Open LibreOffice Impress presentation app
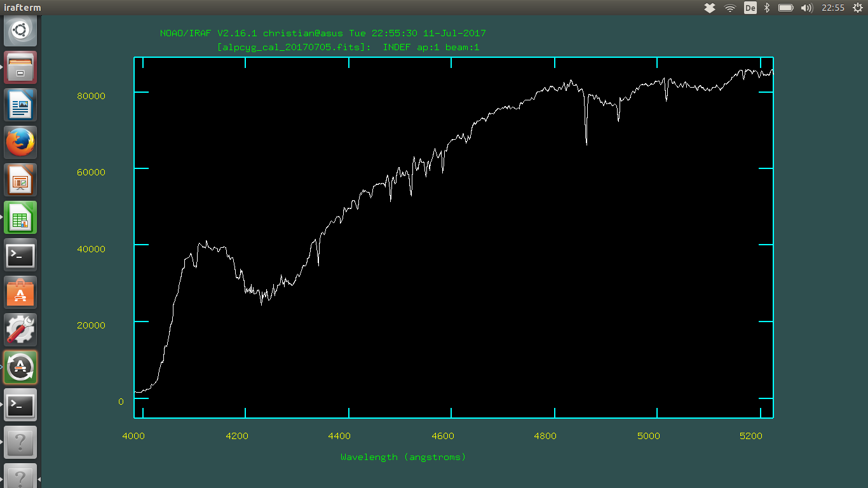This screenshot has width=868, height=488. pyautogui.click(x=20, y=180)
